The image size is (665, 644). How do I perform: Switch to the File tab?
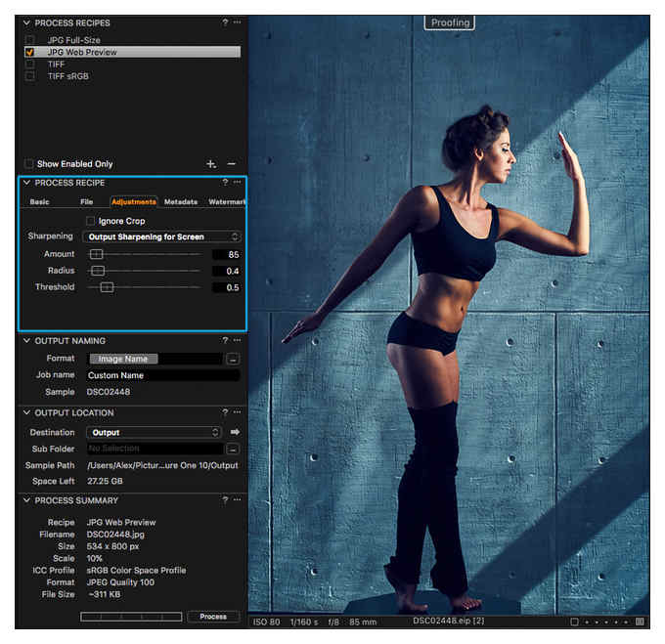coord(86,201)
